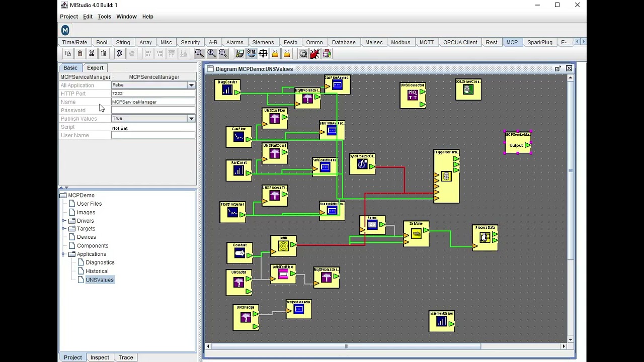
Task: Click the Zoom In magnifier icon
Action: click(x=211, y=54)
